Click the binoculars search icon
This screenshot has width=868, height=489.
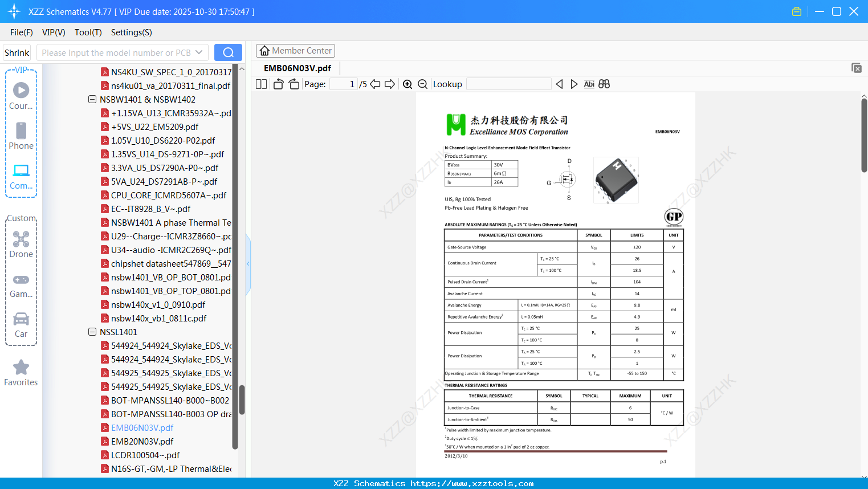tap(604, 84)
